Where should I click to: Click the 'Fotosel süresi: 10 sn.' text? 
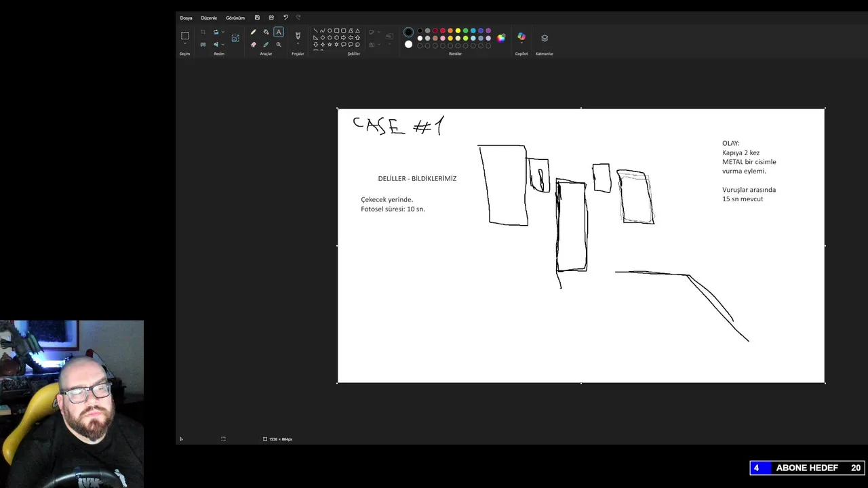[393, 209]
